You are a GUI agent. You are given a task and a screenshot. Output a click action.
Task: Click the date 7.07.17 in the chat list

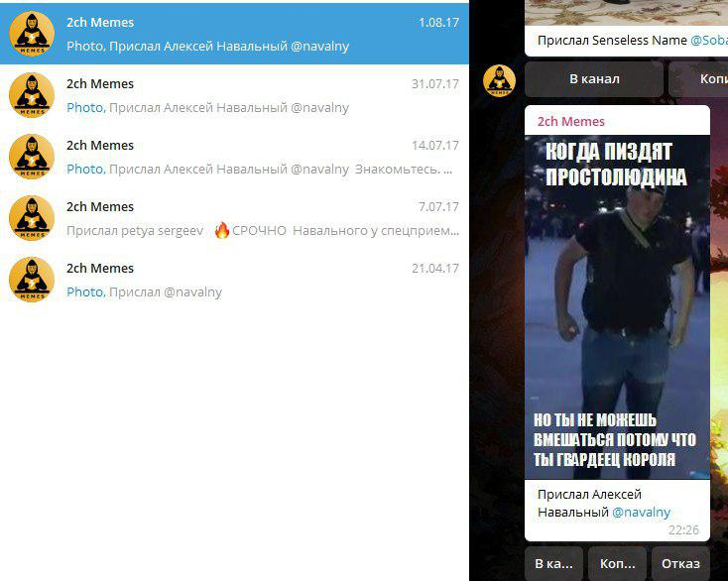[438, 207]
